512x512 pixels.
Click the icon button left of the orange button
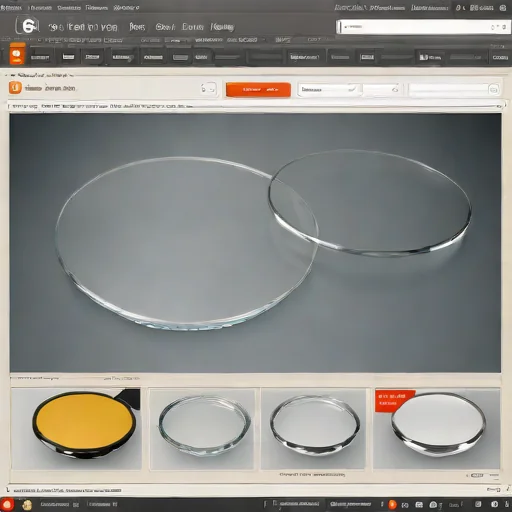pyautogui.click(x=208, y=89)
